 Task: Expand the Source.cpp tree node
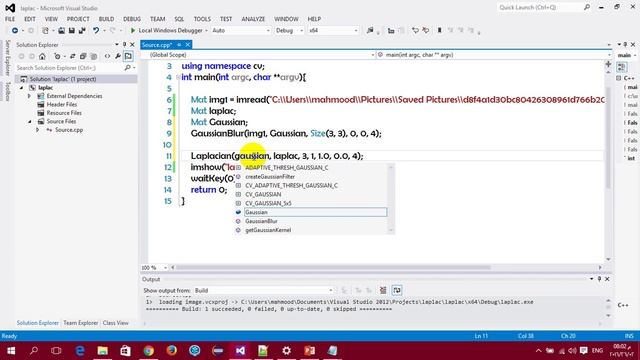[38, 130]
